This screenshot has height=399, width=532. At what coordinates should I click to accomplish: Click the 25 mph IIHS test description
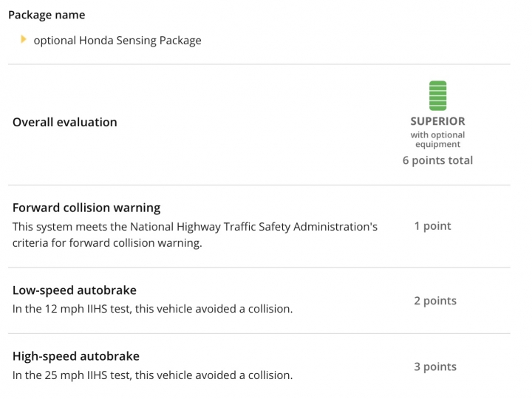(152, 375)
